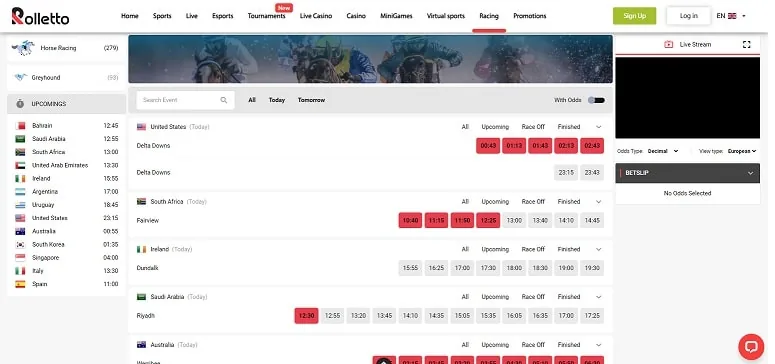Select the Riyadh 12:30 race

click(306, 316)
